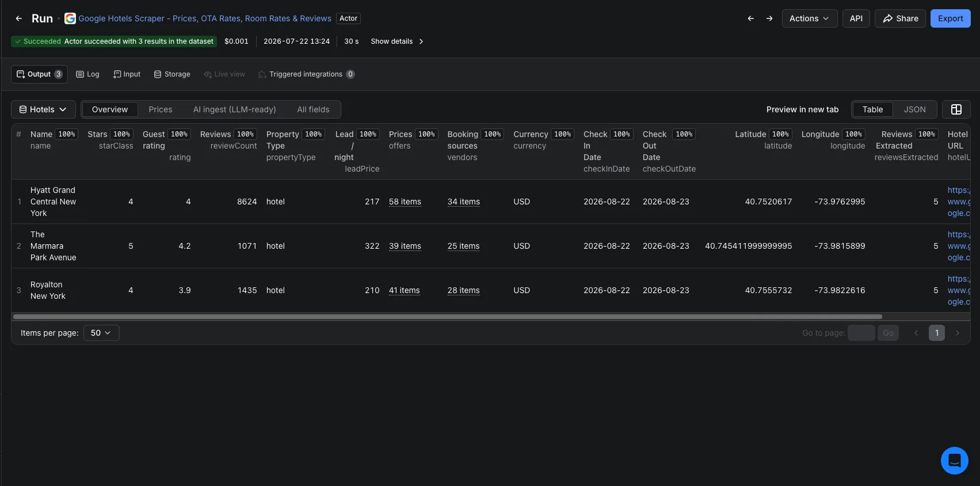Viewport: 980px width, 486px height.
Task: Select page 1 button
Action: [x=937, y=333]
